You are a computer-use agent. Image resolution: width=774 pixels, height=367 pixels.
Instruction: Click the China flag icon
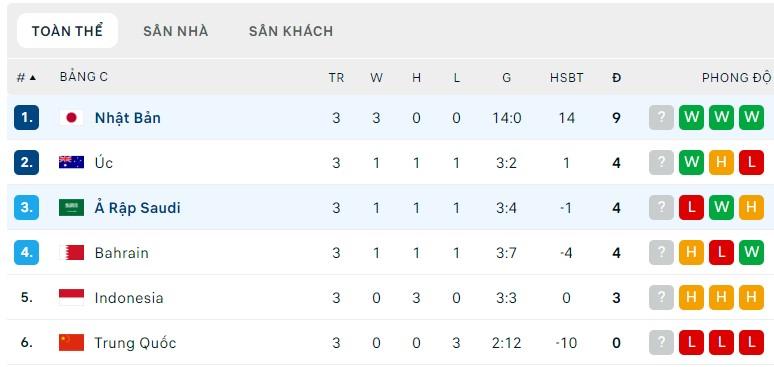pos(72,342)
